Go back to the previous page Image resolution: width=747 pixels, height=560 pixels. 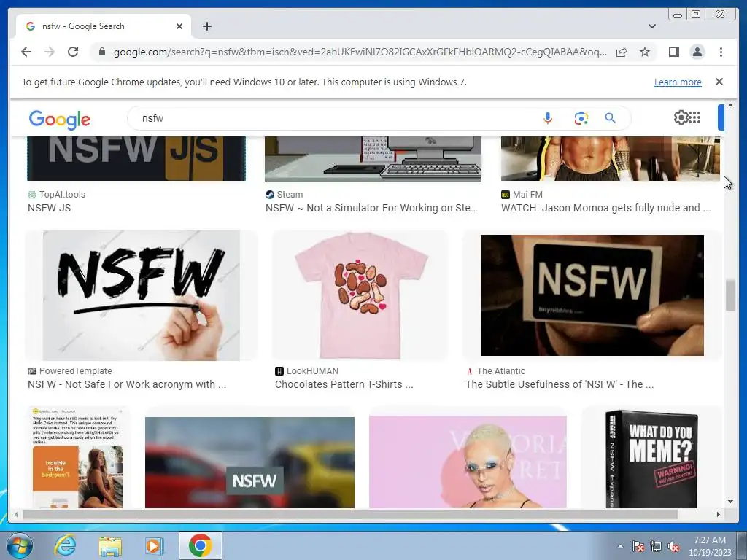[x=26, y=52]
